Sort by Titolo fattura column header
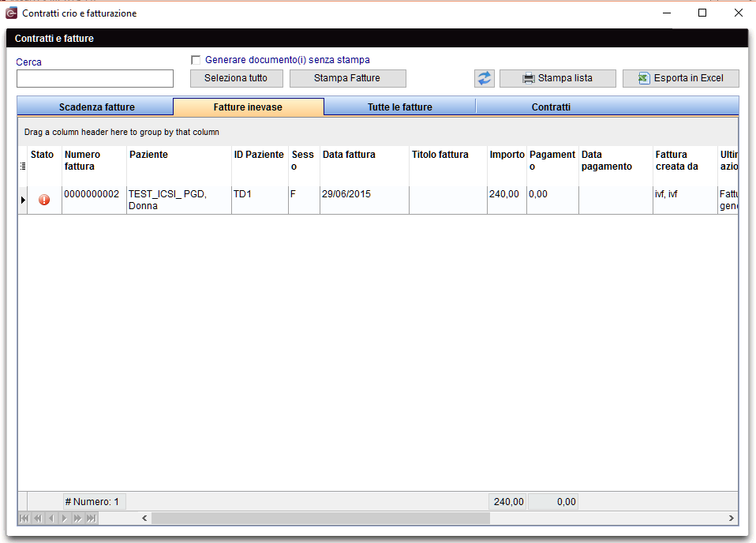The width and height of the screenshot is (756, 543). tap(448, 166)
